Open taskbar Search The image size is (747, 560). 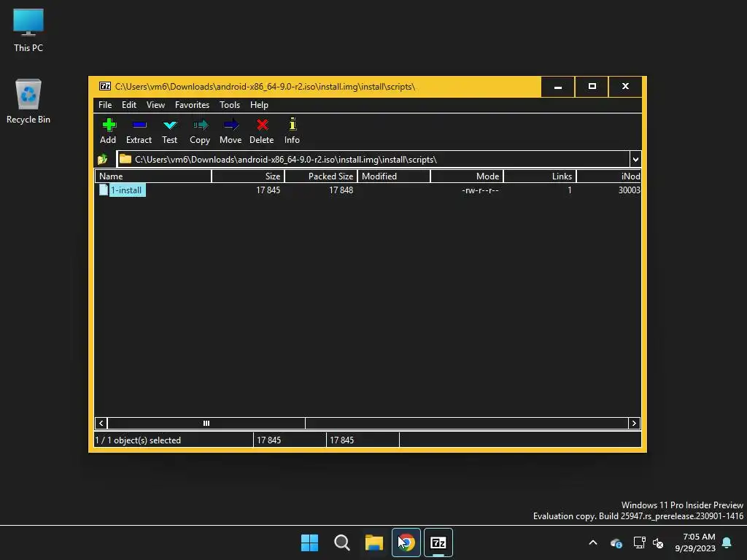(342, 542)
